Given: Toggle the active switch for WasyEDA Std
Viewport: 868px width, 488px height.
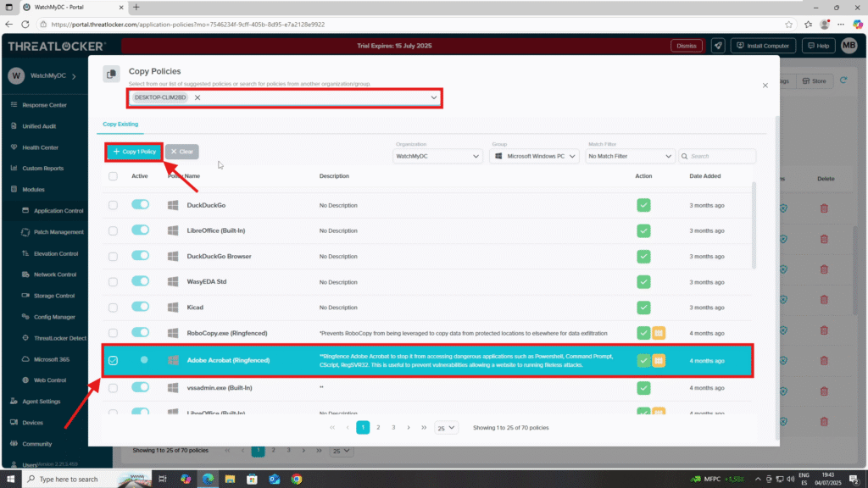Looking at the screenshot, I should click(140, 281).
